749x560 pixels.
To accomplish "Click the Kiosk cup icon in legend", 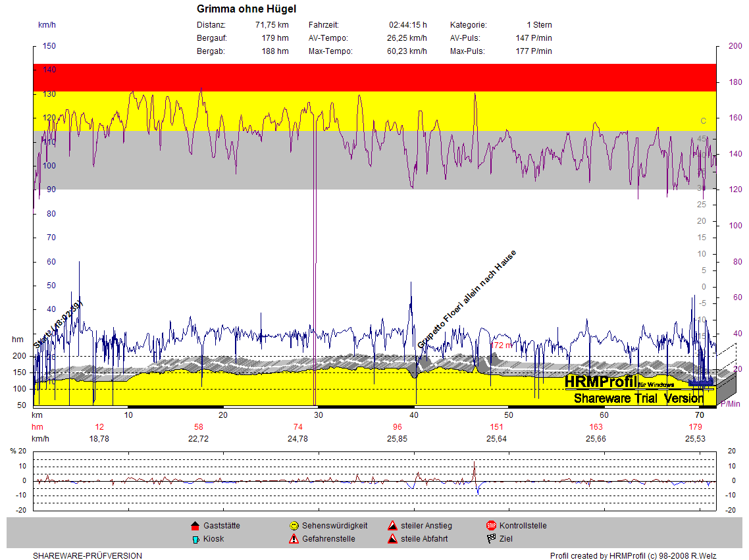I will click(x=195, y=539).
